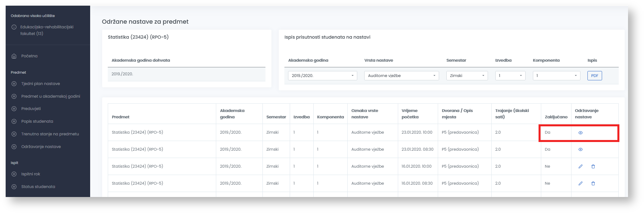Go to Predmet u akademskoj godini
This screenshot has height=213, width=644.
point(51,96)
